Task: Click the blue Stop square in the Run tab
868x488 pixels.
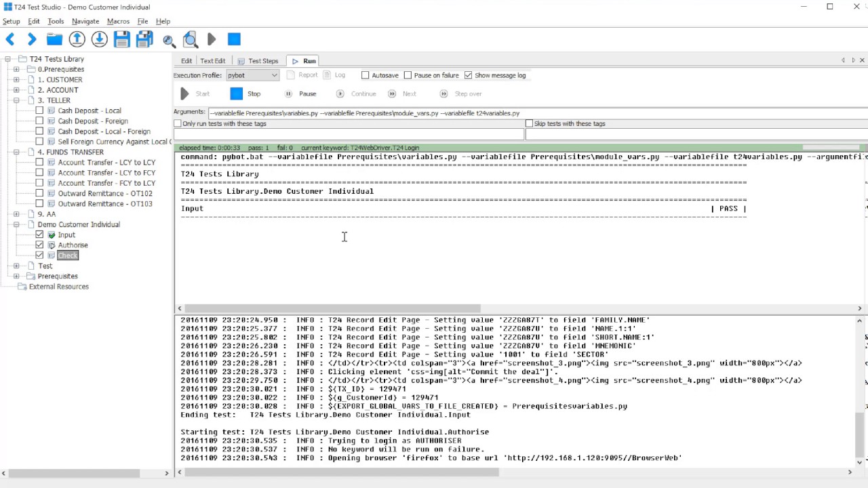Action: tap(236, 94)
